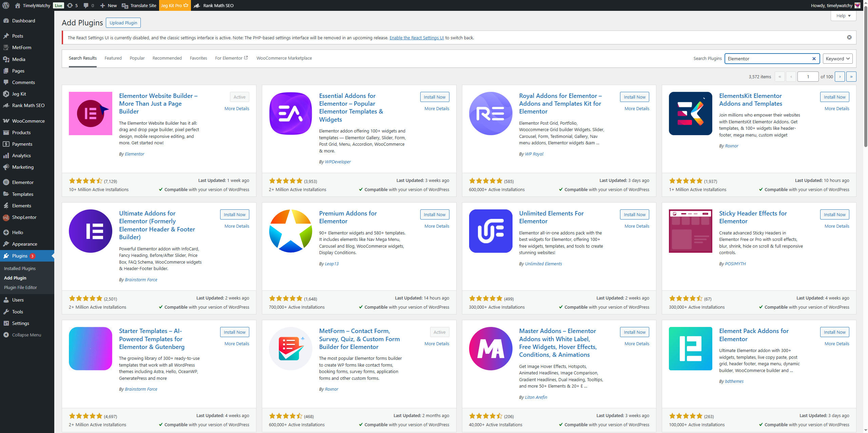868x433 pixels.
Task: Collapse the admin sidebar menu
Action: click(26, 335)
